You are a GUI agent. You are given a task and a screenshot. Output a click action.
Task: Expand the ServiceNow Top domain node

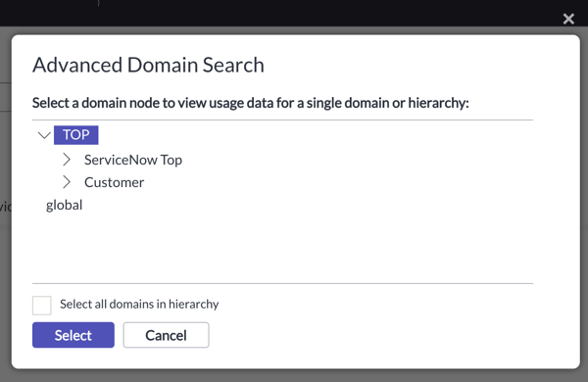click(67, 160)
